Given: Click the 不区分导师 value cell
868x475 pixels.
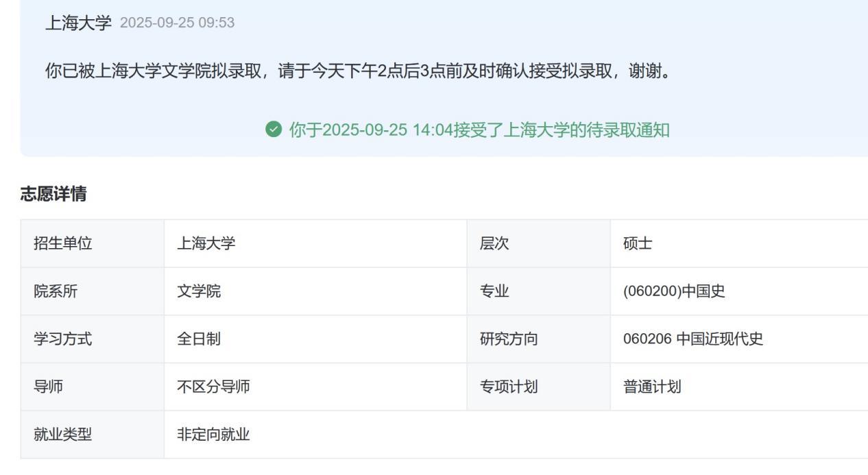Looking at the screenshot, I should pos(315,387).
